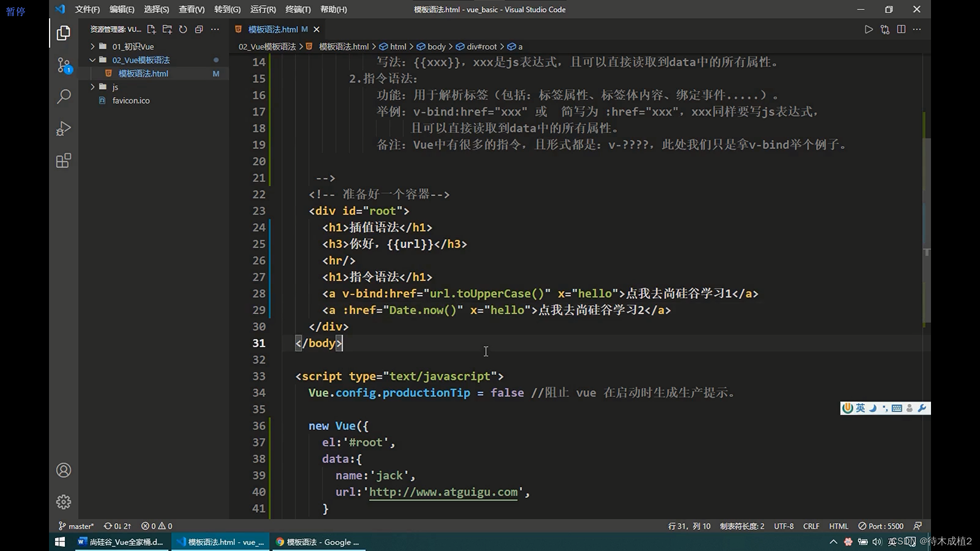Open the Accounts menu icon

click(x=63, y=470)
